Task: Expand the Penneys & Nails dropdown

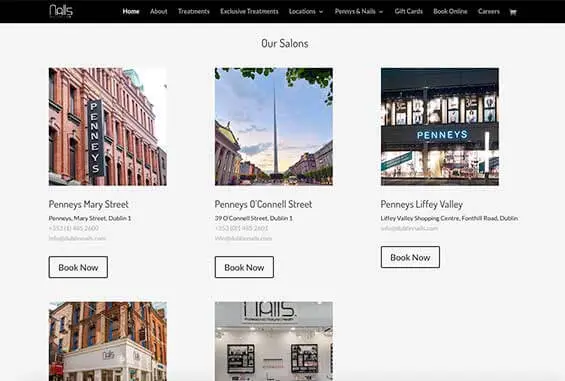Action: pos(359,12)
